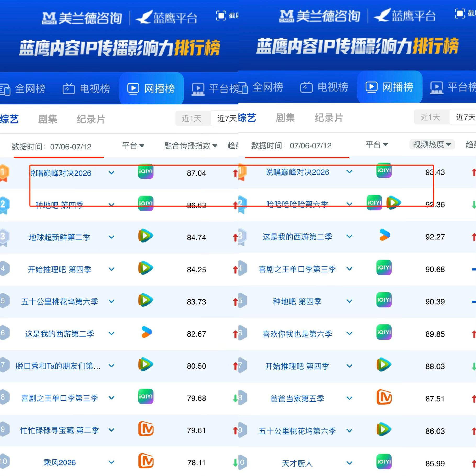Expand 天才厨人 row details

pyautogui.click(x=350, y=463)
